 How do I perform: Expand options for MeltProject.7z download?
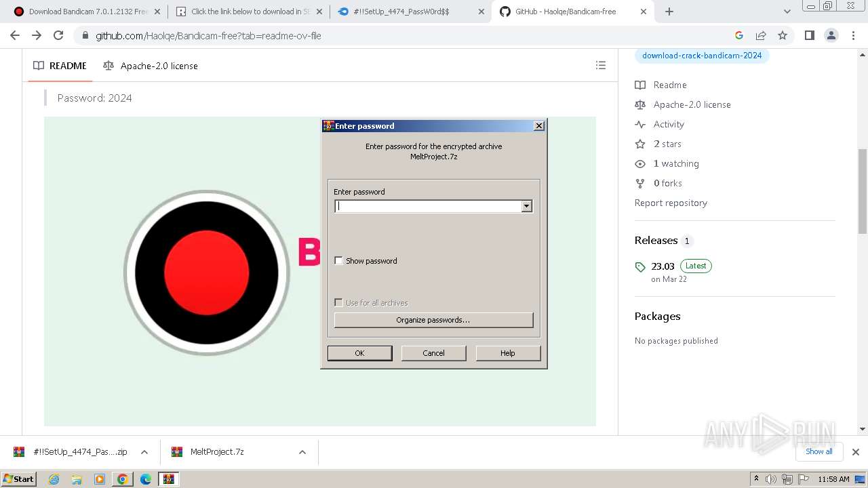point(302,452)
